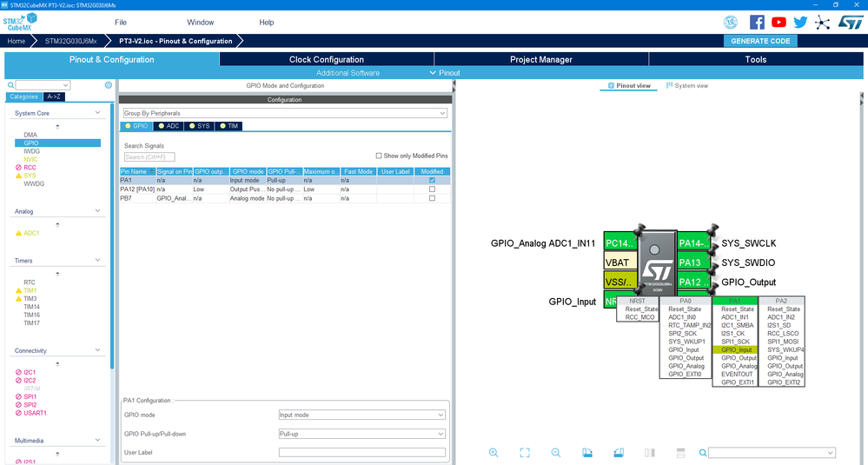Open ST Facebook page icon
This screenshot has width=868, height=465.
757,22
